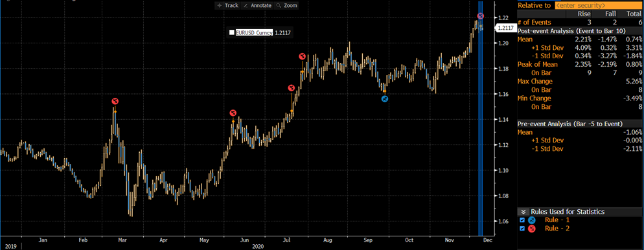Click the 5.26% Max Change value

pyautogui.click(x=633, y=81)
